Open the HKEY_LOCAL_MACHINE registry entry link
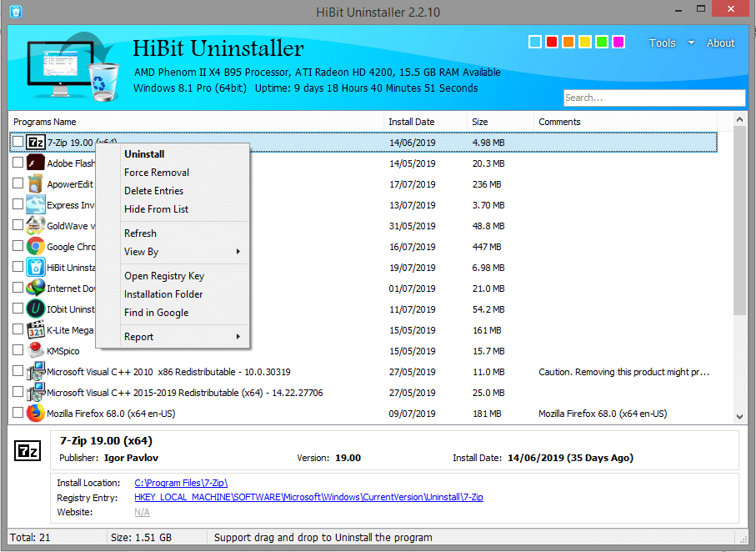 [308, 497]
